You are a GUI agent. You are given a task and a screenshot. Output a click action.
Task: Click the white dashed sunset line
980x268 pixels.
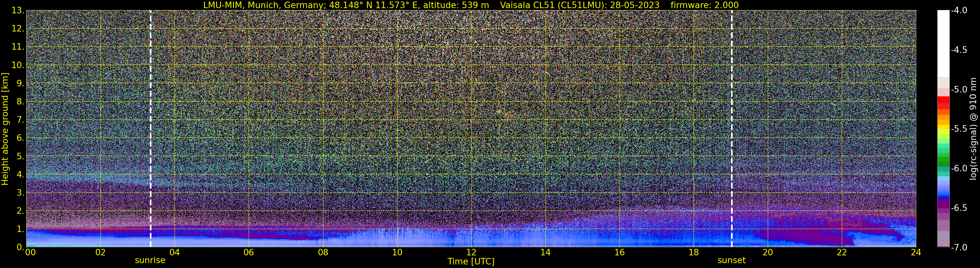point(732,129)
